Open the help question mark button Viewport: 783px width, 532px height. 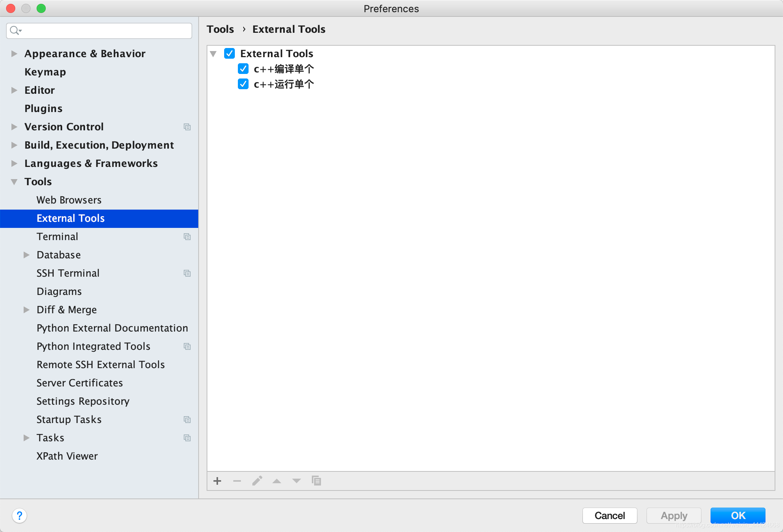[19, 516]
